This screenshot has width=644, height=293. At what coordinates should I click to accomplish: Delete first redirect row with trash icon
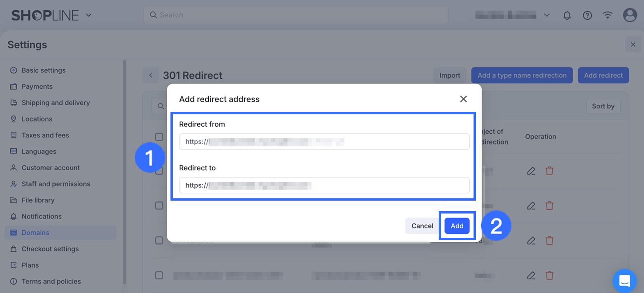pos(549,171)
